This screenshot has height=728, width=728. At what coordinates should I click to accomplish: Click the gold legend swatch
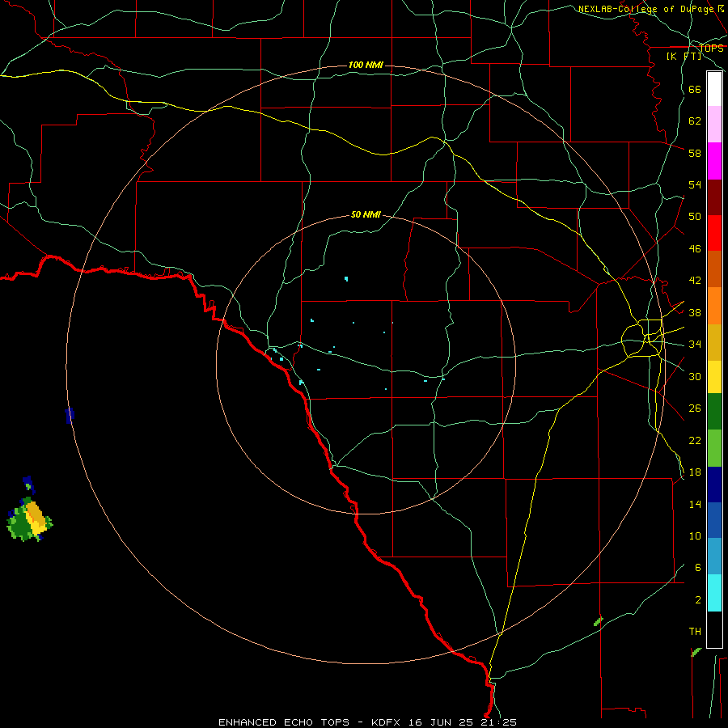click(714, 343)
